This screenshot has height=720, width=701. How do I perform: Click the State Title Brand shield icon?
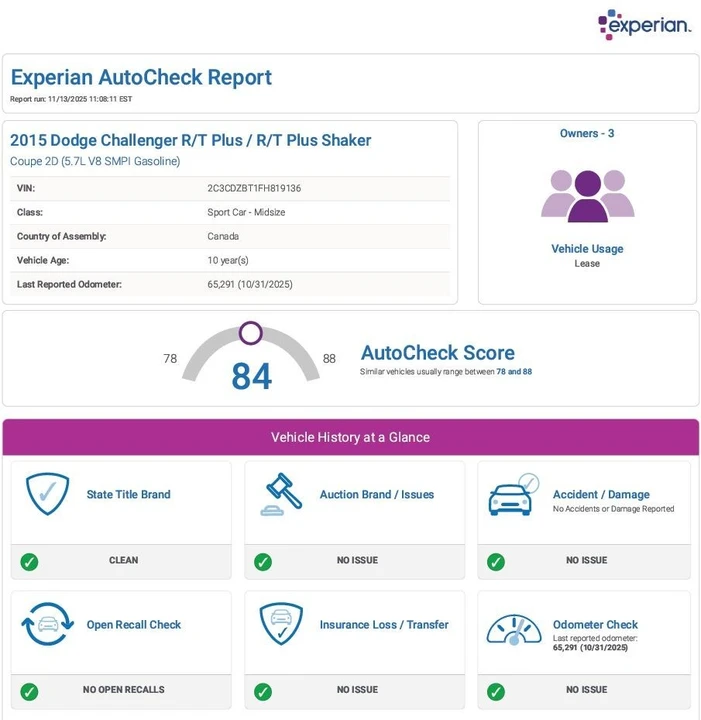click(47, 494)
